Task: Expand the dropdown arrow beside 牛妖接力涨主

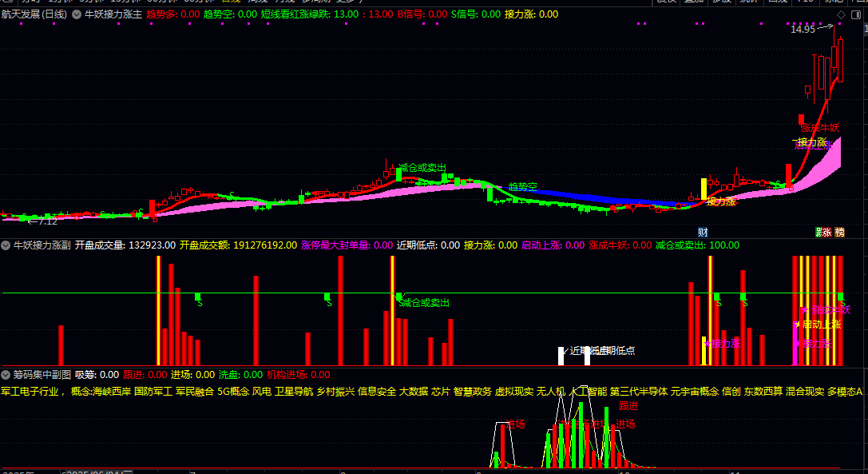Action: 77,14
